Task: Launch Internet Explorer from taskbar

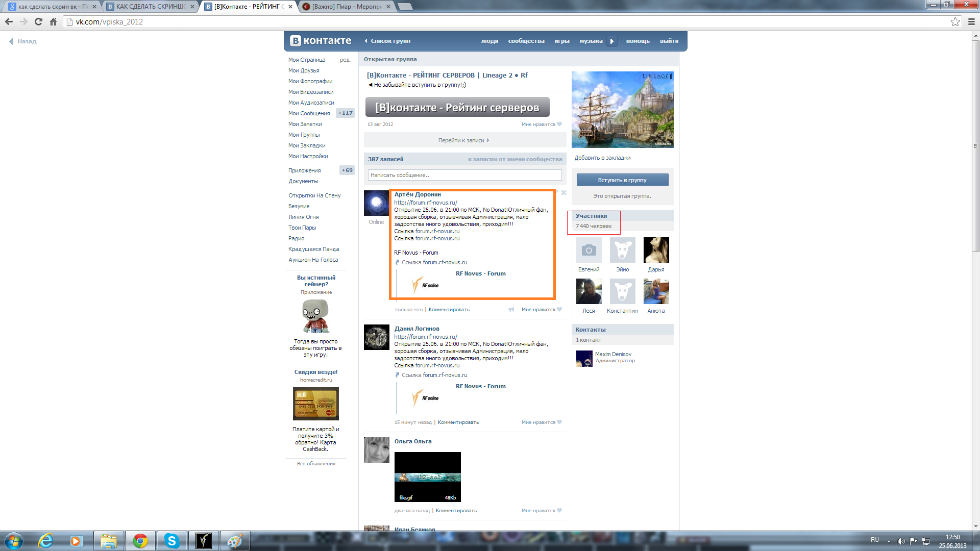Action: 45,541
